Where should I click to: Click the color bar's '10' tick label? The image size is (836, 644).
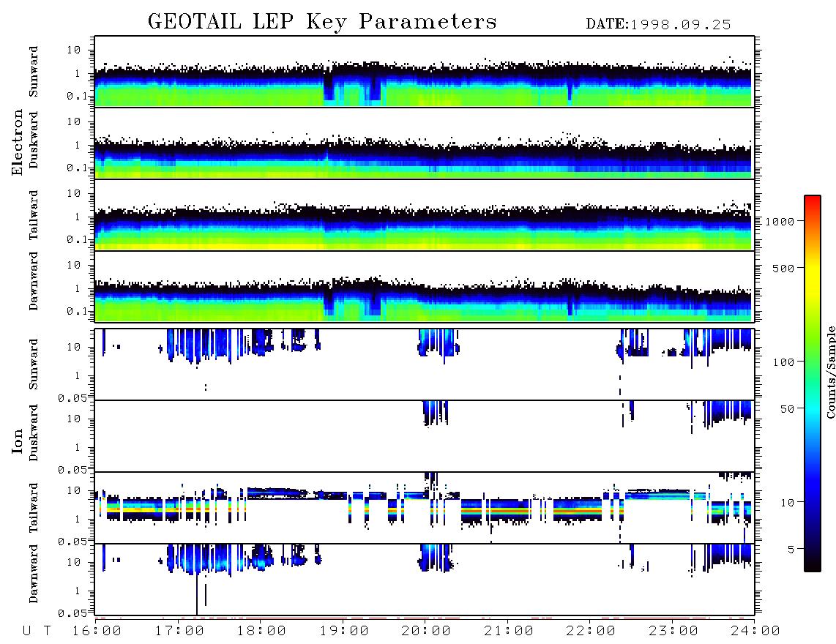pos(788,503)
